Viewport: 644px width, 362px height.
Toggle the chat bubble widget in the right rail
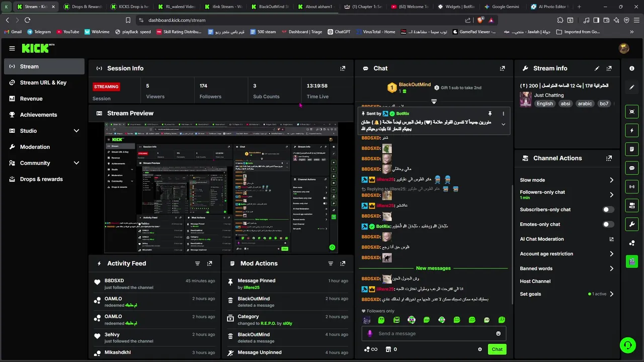[632, 168]
